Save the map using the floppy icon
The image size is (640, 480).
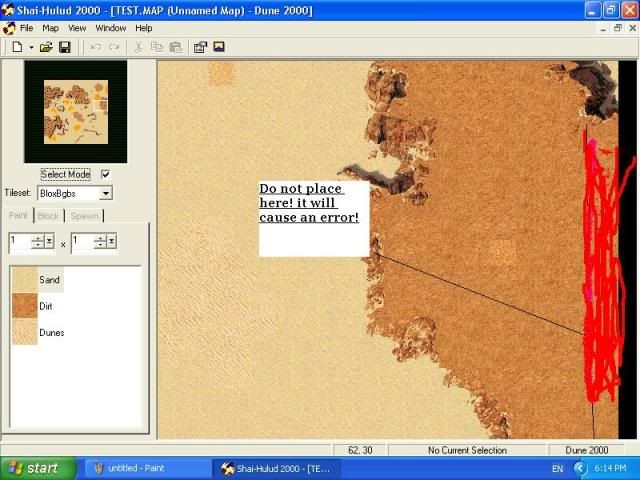64,47
